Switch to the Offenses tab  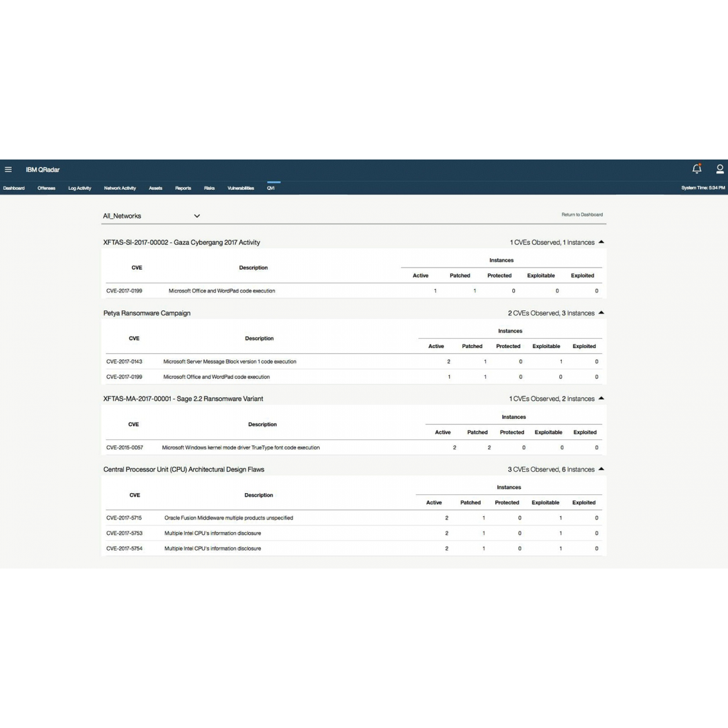click(x=46, y=188)
